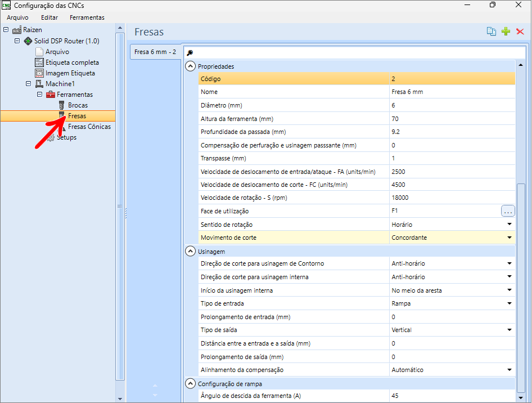Collapse the Solid DSP Router node
The image size is (532, 403).
tap(17, 41)
